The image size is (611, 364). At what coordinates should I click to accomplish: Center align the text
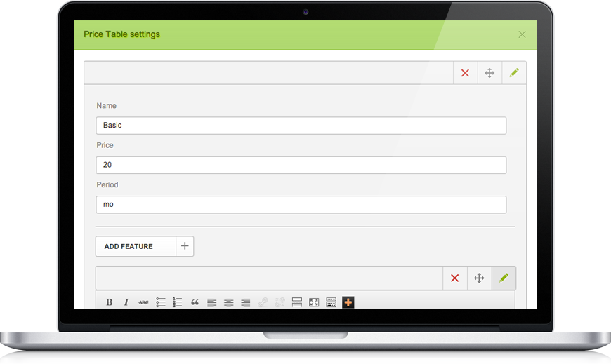229,302
